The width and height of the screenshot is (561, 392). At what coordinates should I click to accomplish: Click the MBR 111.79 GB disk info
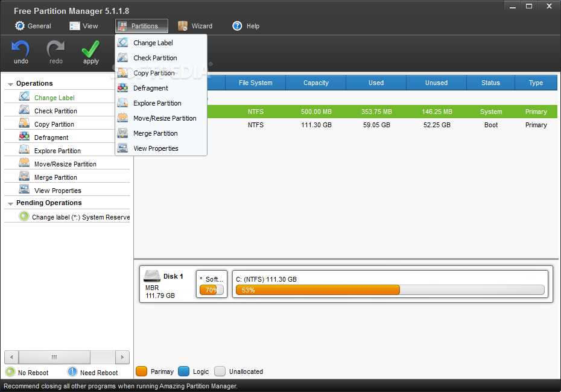point(160,291)
